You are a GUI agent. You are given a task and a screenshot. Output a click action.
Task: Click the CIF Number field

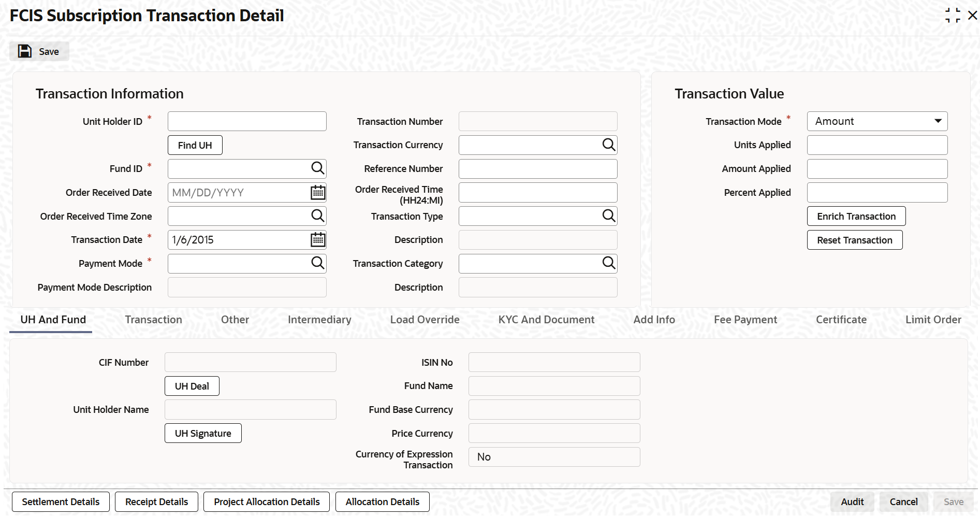(250, 362)
